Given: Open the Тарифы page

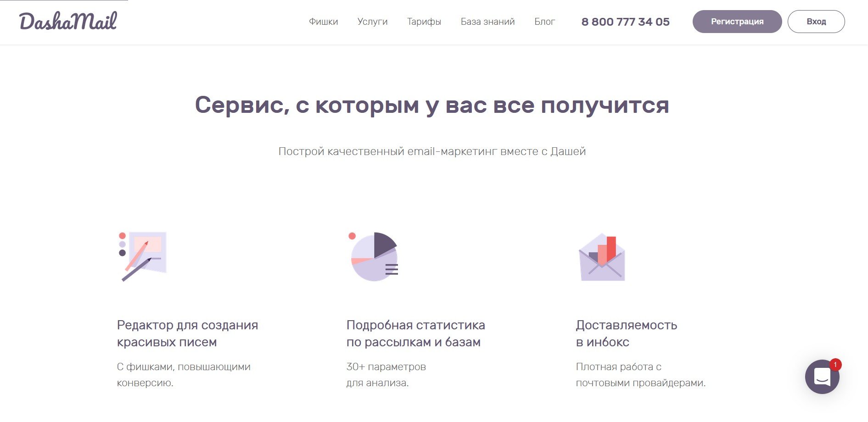Looking at the screenshot, I should (x=424, y=22).
